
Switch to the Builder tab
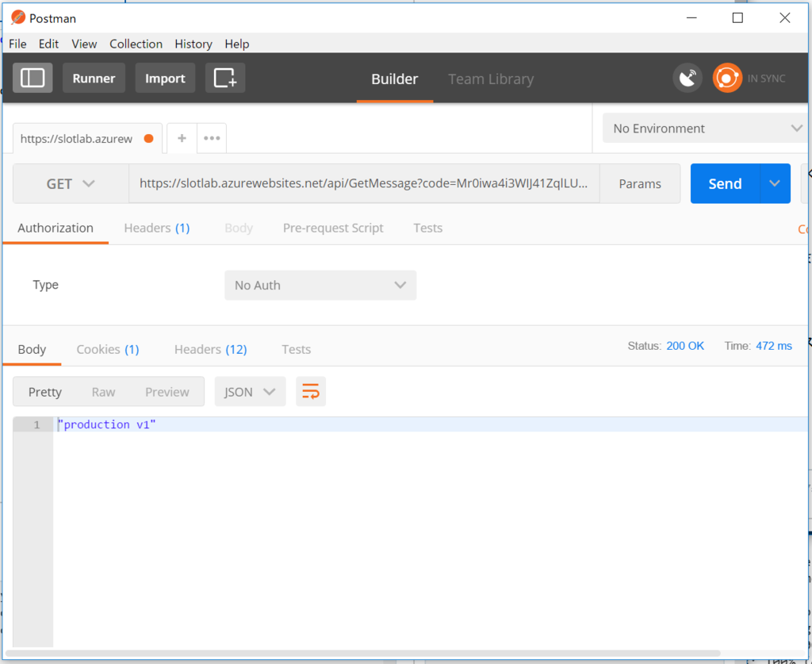(x=395, y=79)
